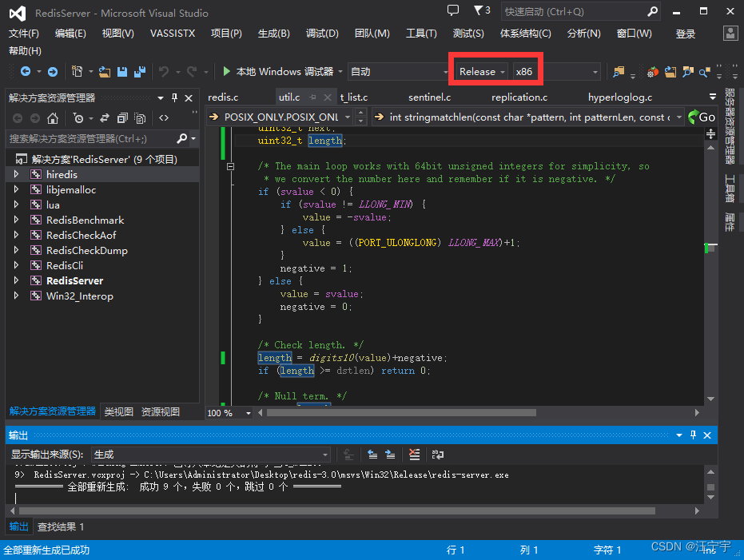Click the editor horizontal scrollbar
This screenshot has height=560, width=744.
401,413
